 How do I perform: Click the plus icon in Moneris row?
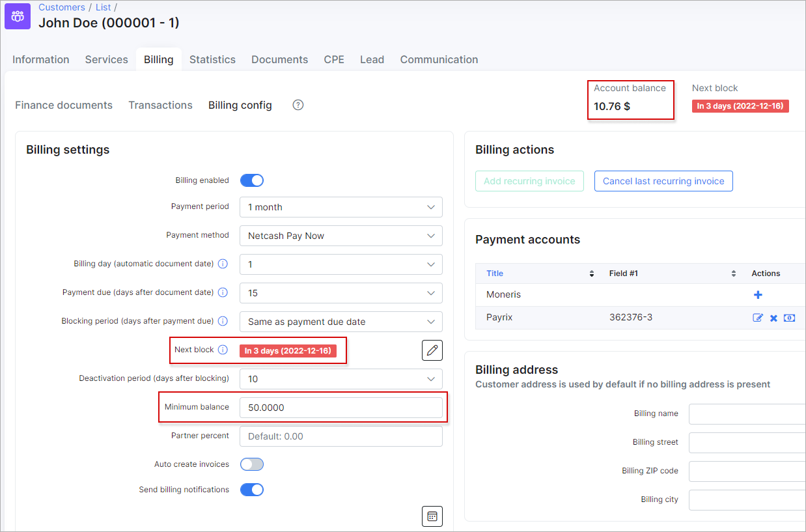tap(758, 295)
